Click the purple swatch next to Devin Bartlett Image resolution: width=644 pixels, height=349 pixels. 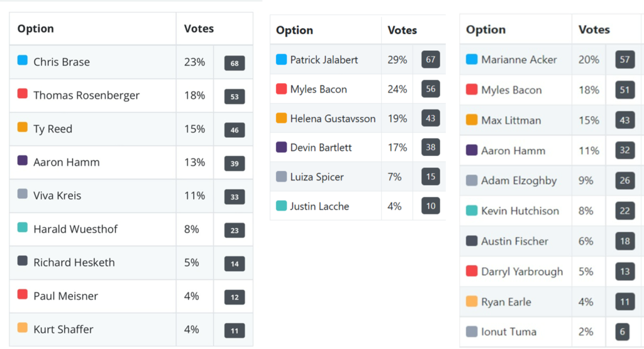[281, 147]
